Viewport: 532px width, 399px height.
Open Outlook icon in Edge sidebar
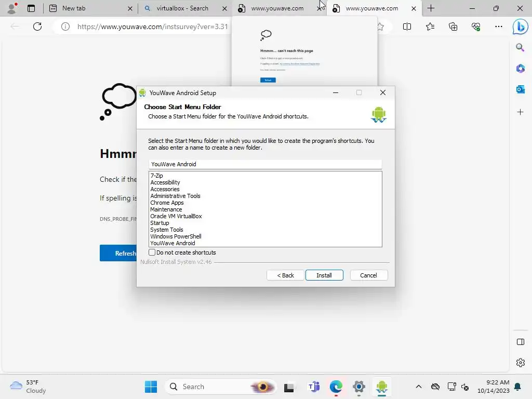click(520, 89)
